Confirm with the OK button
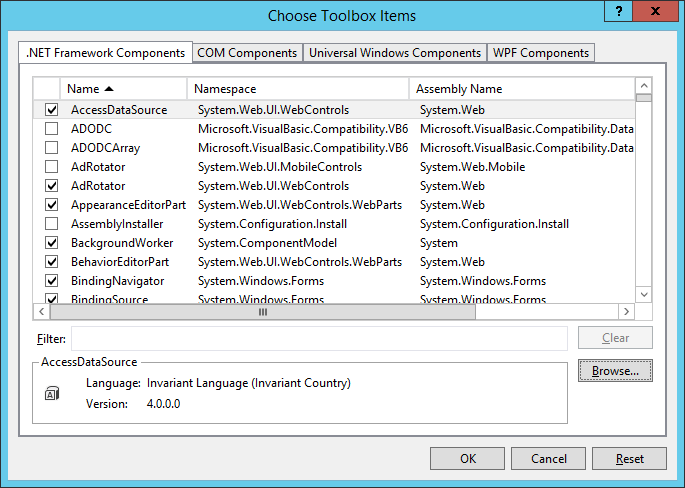685x488 pixels. pyautogui.click(x=467, y=458)
